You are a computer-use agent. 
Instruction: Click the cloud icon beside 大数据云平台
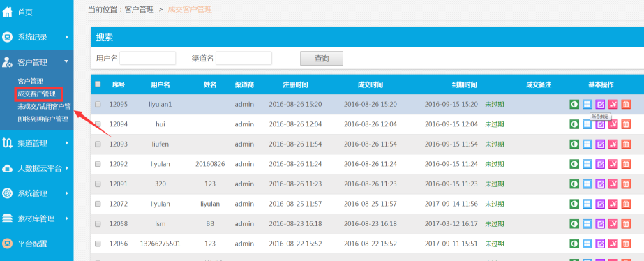click(8, 168)
